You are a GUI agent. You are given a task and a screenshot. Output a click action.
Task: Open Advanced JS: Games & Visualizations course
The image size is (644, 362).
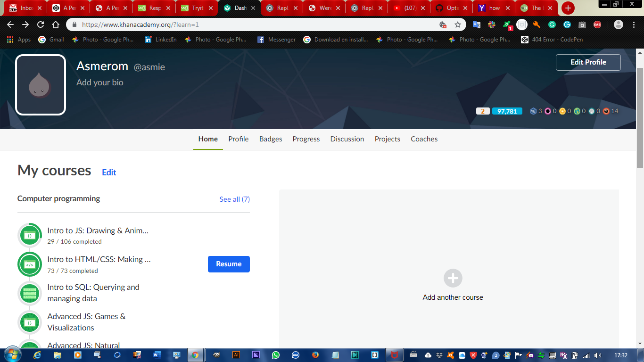[x=86, y=322]
